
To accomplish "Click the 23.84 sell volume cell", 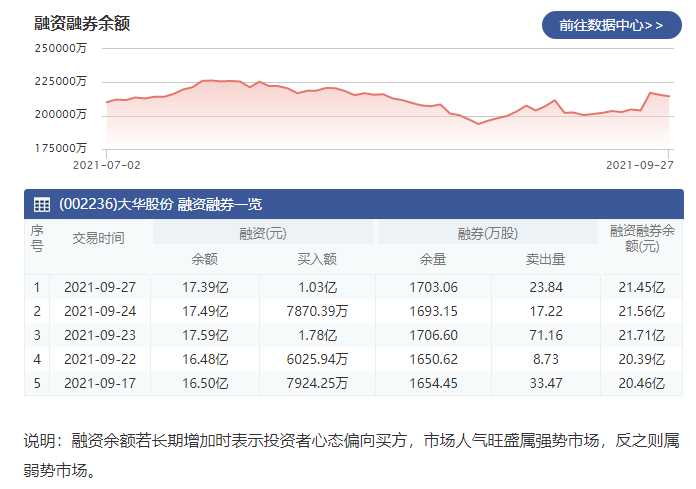I will (x=546, y=288).
